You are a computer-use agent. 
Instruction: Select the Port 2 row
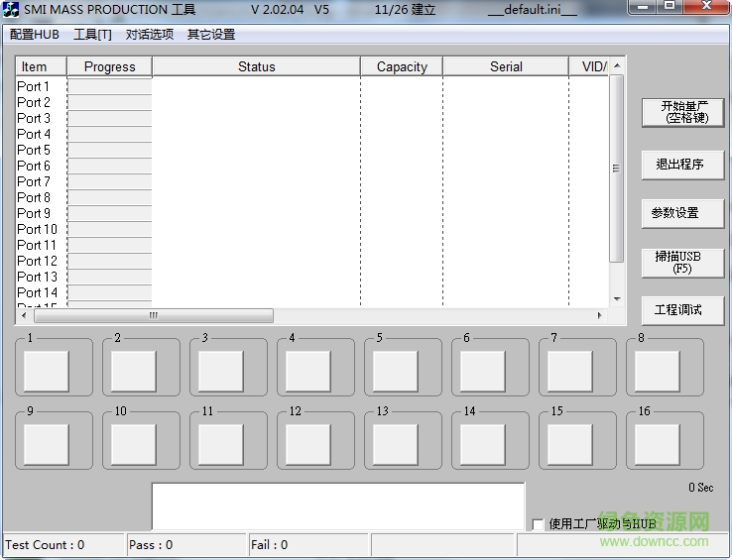tap(312, 103)
